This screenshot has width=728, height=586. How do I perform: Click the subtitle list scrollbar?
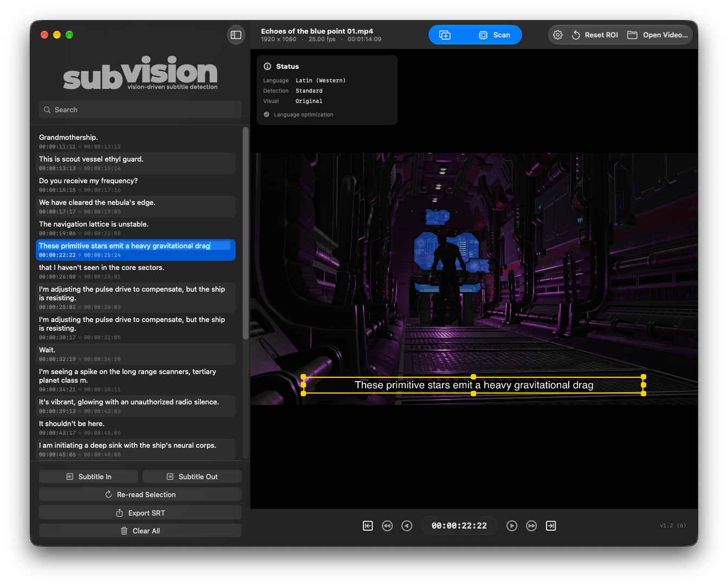click(245, 233)
